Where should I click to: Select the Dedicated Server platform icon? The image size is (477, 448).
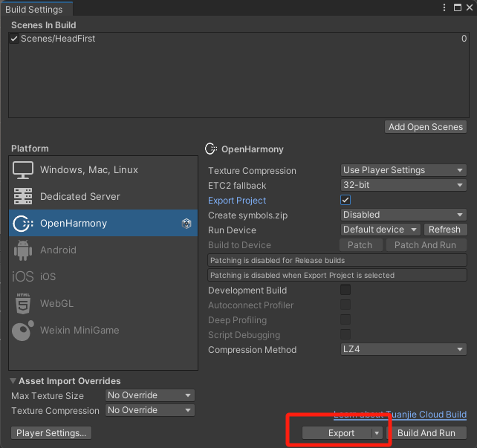[x=23, y=197]
